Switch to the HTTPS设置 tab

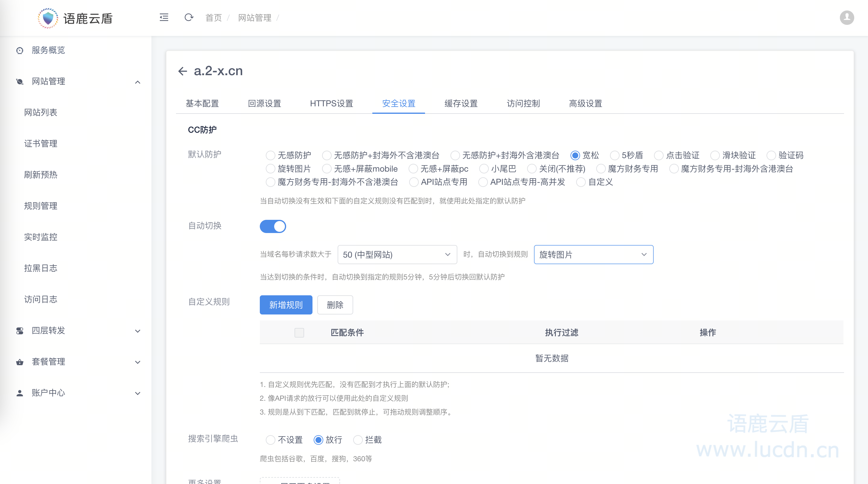(x=331, y=104)
